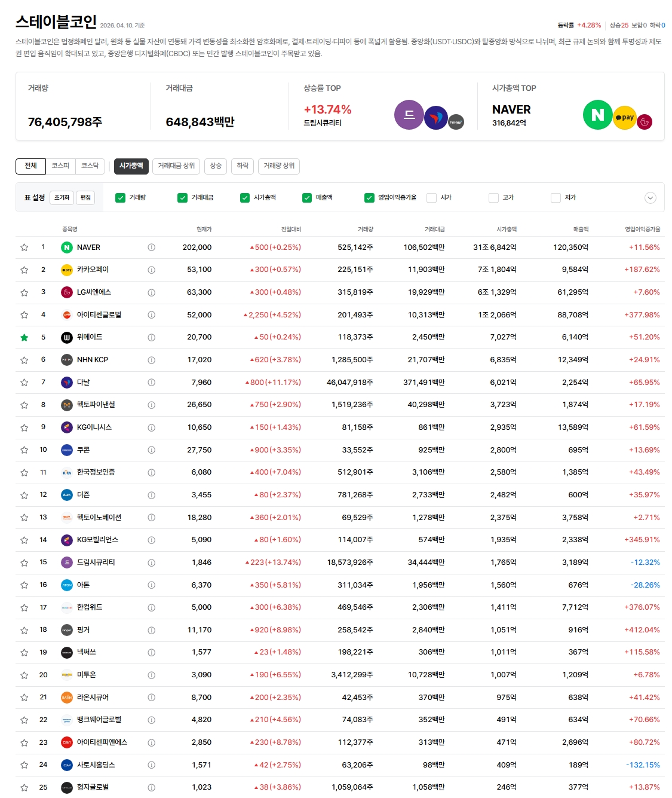The image size is (672, 798).
Task: Click the info icon beside 다날
Action: [x=151, y=383]
